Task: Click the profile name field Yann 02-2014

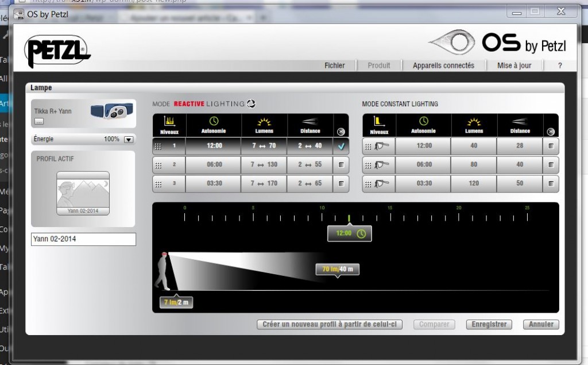Action: click(83, 239)
